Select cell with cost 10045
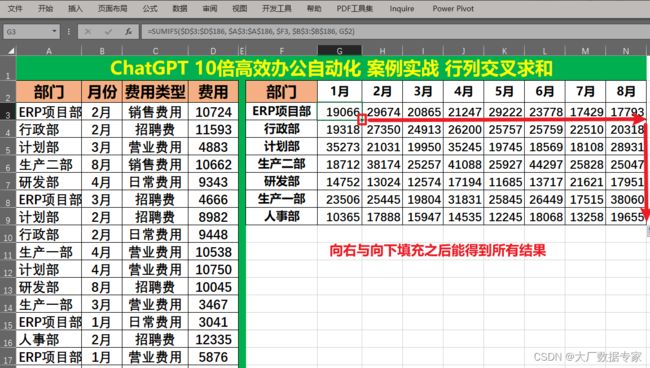The height and width of the screenshot is (368, 650). coord(213,287)
